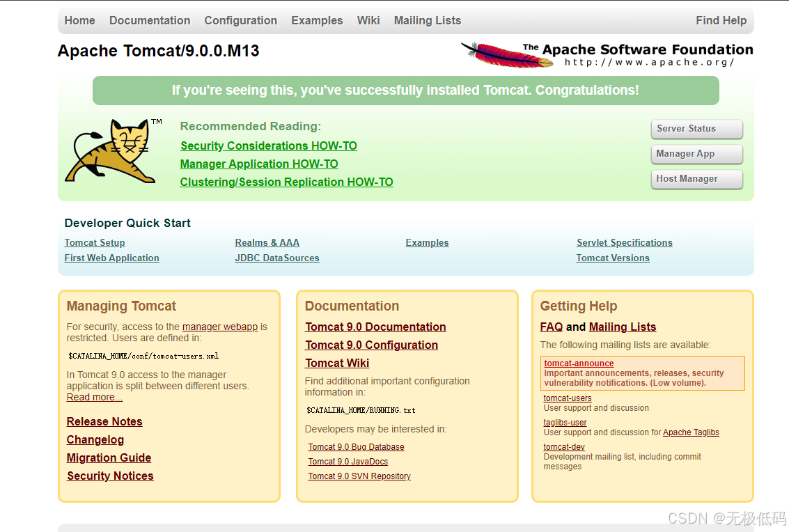Click the successfully installed Tomcat congratulations banner
789x532 pixels.
point(405,91)
